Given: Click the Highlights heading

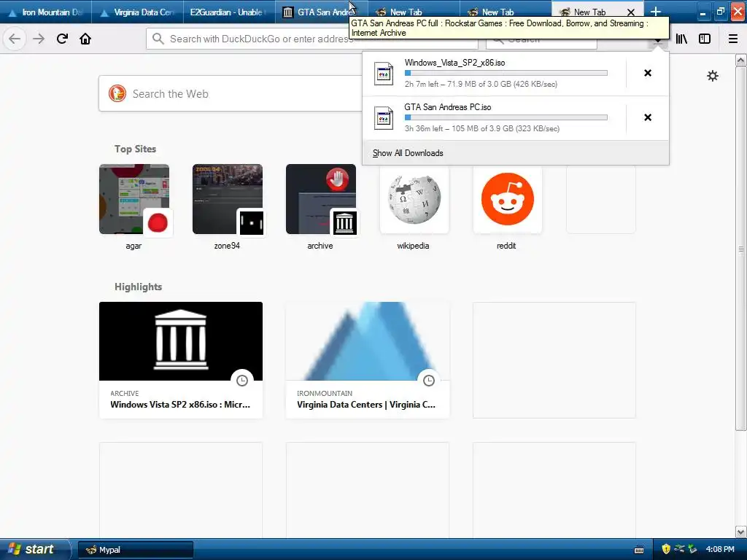Looking at the screenshot, I should click(x=138, y=287).
